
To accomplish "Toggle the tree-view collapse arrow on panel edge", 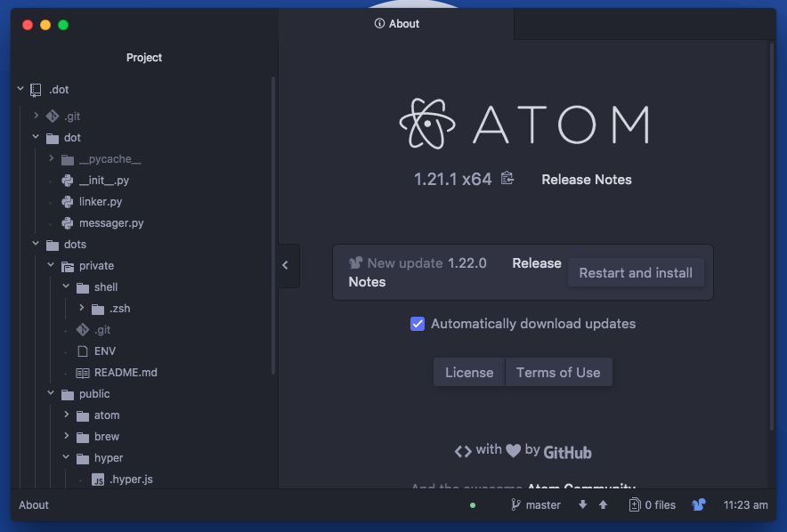I will (285, 265).
